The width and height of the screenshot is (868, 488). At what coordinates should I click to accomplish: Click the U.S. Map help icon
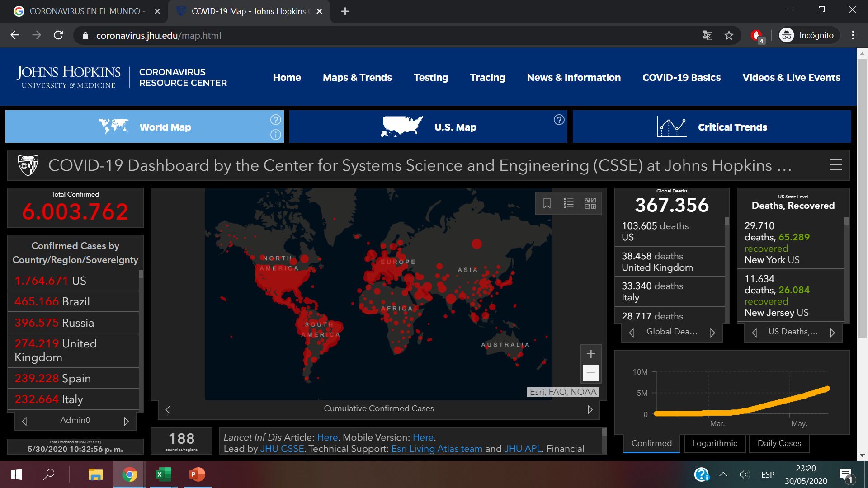(559, 120)
